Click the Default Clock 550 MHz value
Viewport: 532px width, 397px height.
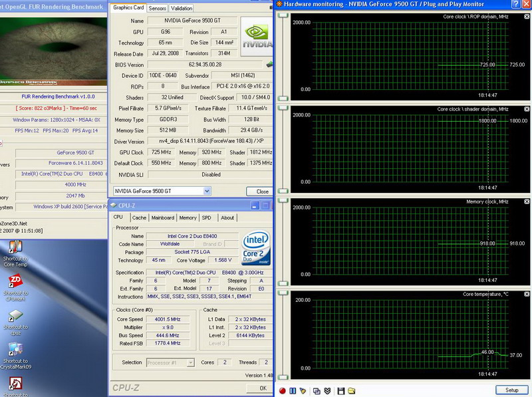(162, 163)
